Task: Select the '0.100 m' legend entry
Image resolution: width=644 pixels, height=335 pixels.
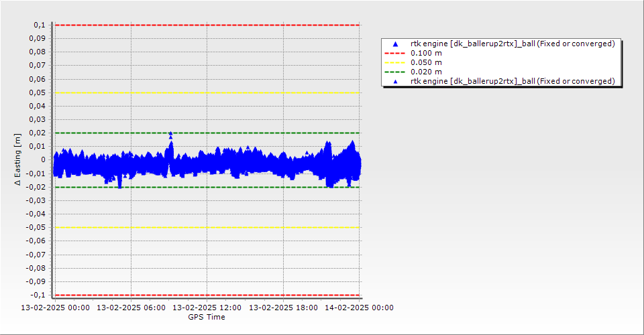Action: (427, 54)
